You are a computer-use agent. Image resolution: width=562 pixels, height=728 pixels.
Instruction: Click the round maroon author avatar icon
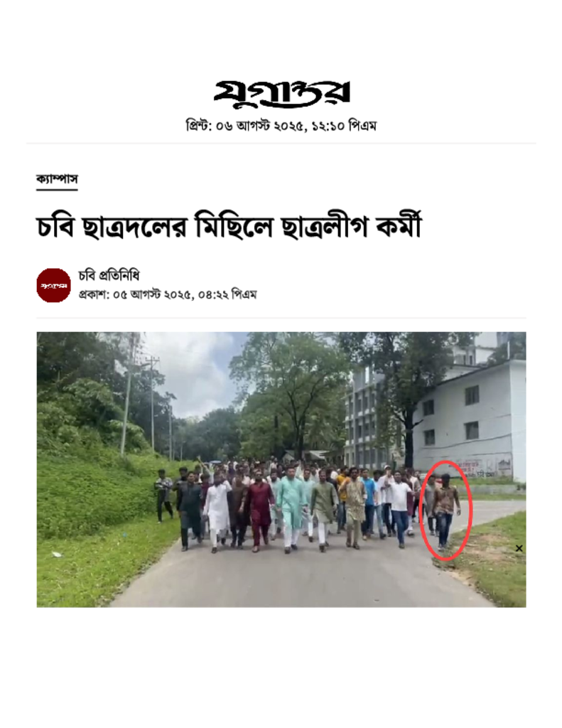point(54,285)
